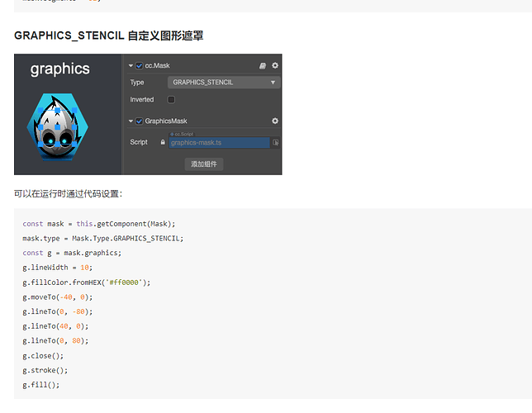532x413 pixels.
Task: Open the cc.Mask component settings gear
Action: [x=275, y=65]
